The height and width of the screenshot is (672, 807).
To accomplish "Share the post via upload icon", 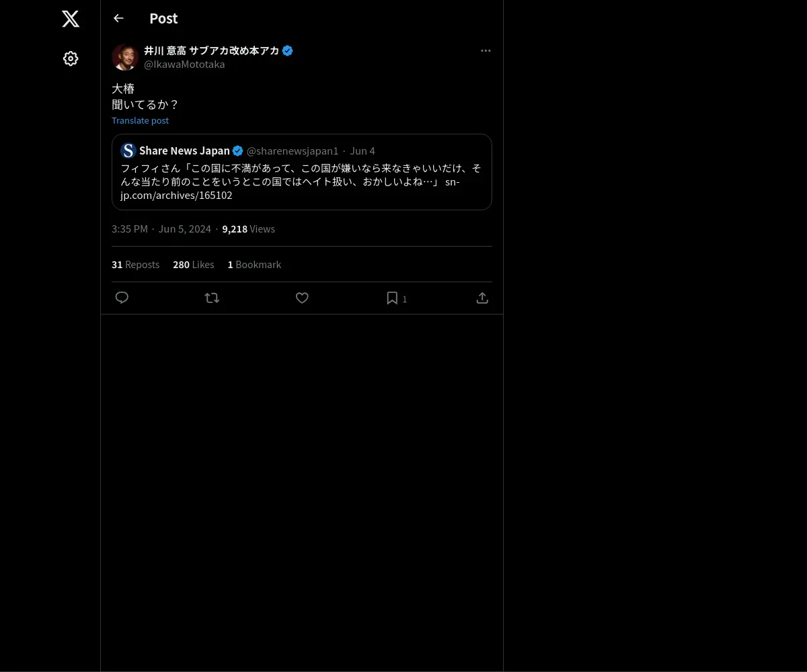I will (482, 298).
